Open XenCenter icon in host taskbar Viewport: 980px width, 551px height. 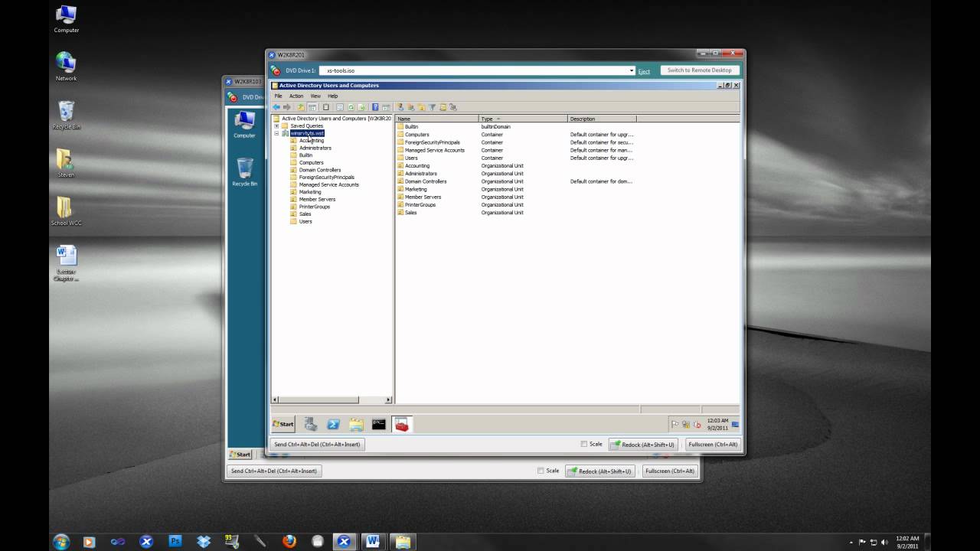point(344,541)
